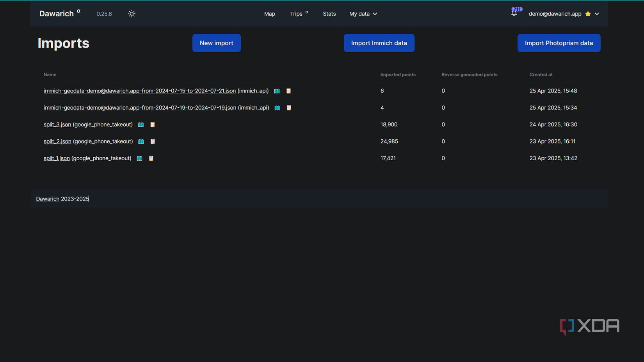Open the notification bell showing 711 alerts
The width and height of the screenshot is (644, 362).
[x=514, y=13]
